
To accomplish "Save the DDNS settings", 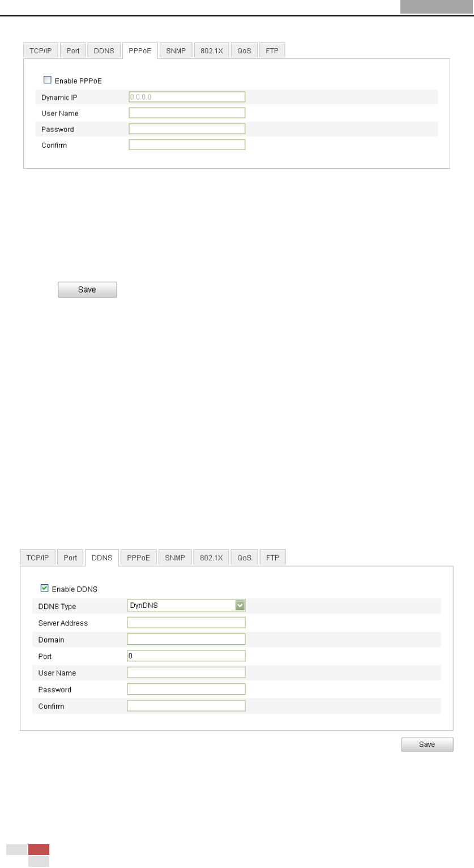I will pos(427,744).
